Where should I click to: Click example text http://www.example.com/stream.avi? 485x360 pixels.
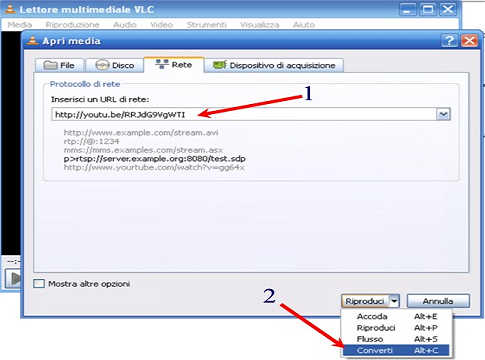[x=141, y=133]
